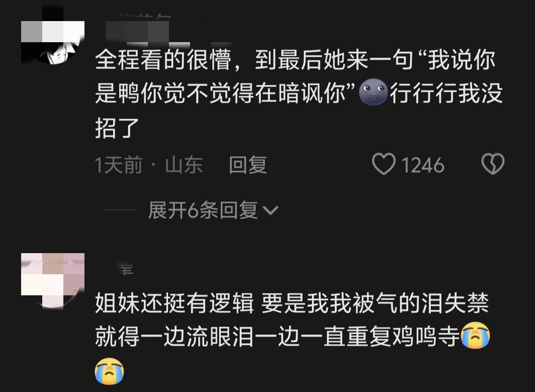Tap the broken heart dislike icon

[x=493, y=165]
